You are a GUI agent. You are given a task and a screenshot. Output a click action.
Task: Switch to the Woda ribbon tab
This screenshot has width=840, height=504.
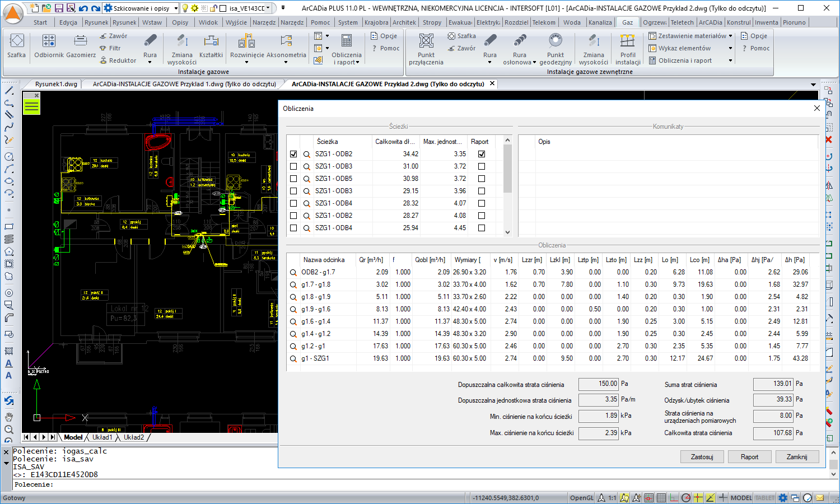pyautogui.click(x=572, y=22)
